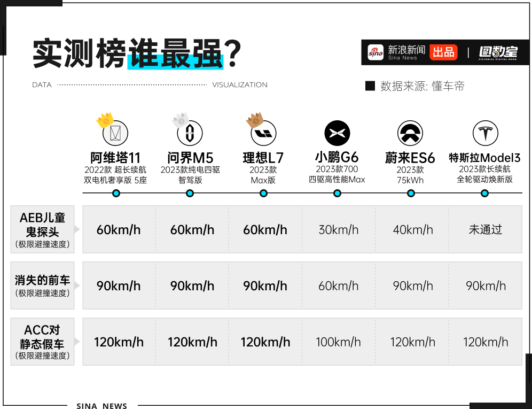
Task: Click 小鹏G6's 30km/h AEB result
Action: click(x=338, y=230)
